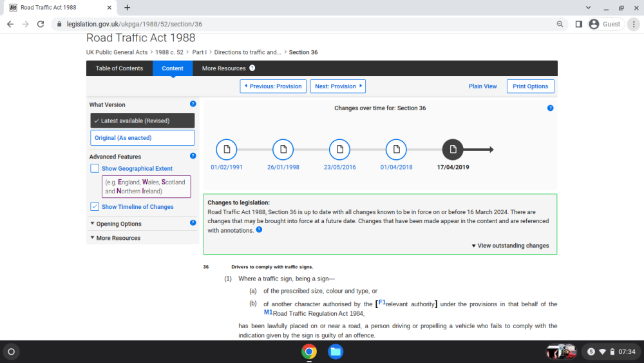Screen dimensions: 644x363
Task: Click the bold 17/04/2019 date label
Action: point(453,168)
